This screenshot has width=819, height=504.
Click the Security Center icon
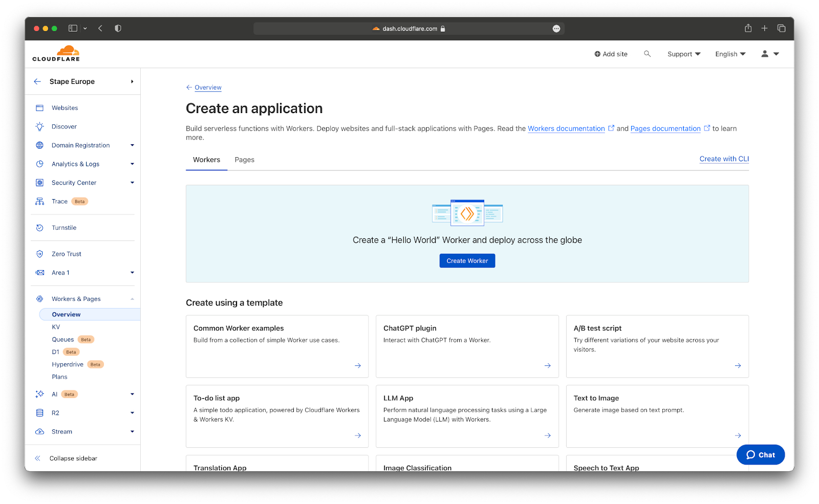coord(39,183)
